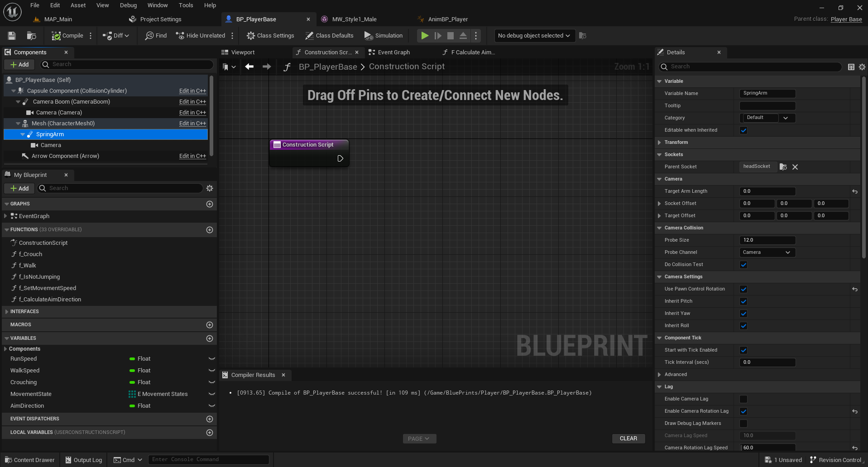Reset Use Pawn Control Rotation to default

(x=855, y=289)
